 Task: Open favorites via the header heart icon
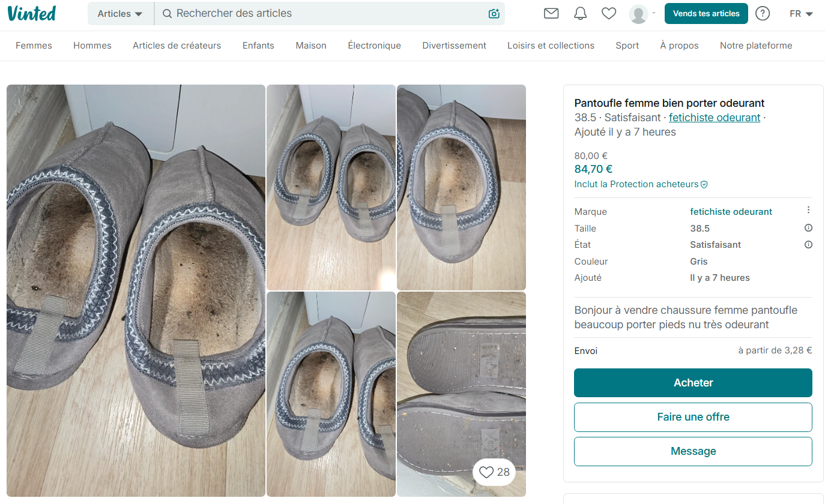pyautogui.click(x=609, y=13)
